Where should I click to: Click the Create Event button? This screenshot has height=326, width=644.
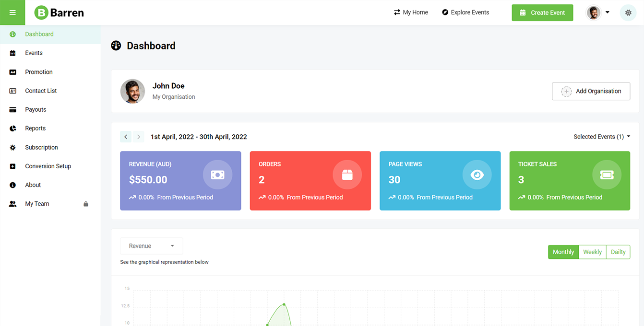(542, 12)
